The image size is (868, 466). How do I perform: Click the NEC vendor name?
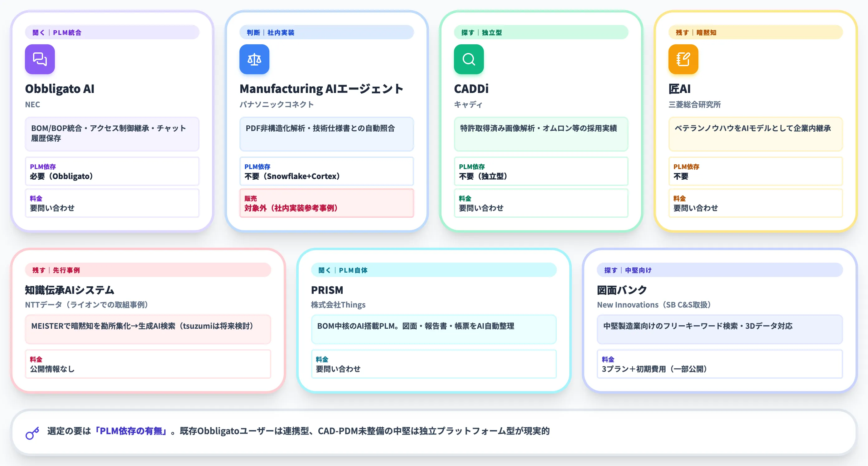(x=32, y=104)
